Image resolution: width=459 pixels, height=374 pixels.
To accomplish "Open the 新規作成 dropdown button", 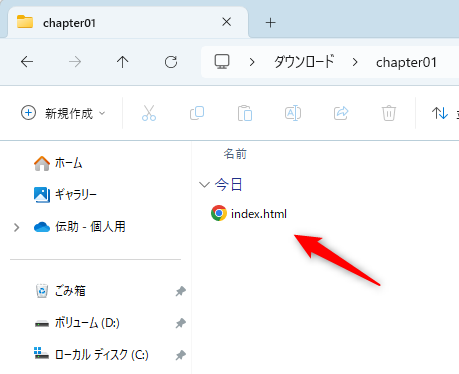I will coord(63,113).
